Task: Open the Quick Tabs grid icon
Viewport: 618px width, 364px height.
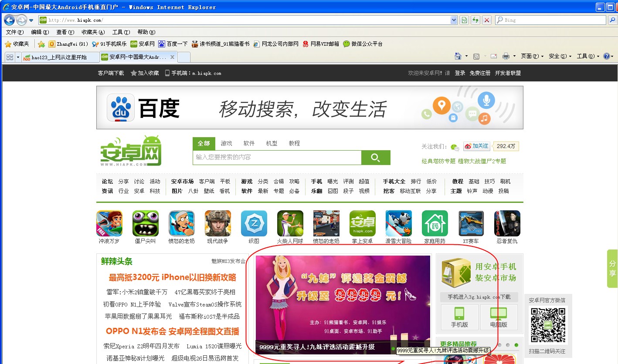Action: (x=10, y=57)
